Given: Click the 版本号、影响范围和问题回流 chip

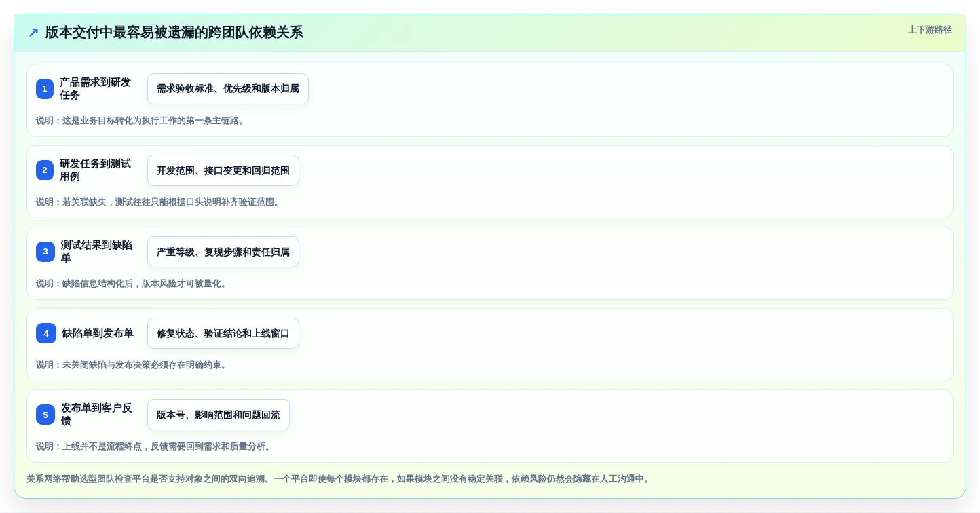Looking at the screenshot, I should [x=219, y=415].
